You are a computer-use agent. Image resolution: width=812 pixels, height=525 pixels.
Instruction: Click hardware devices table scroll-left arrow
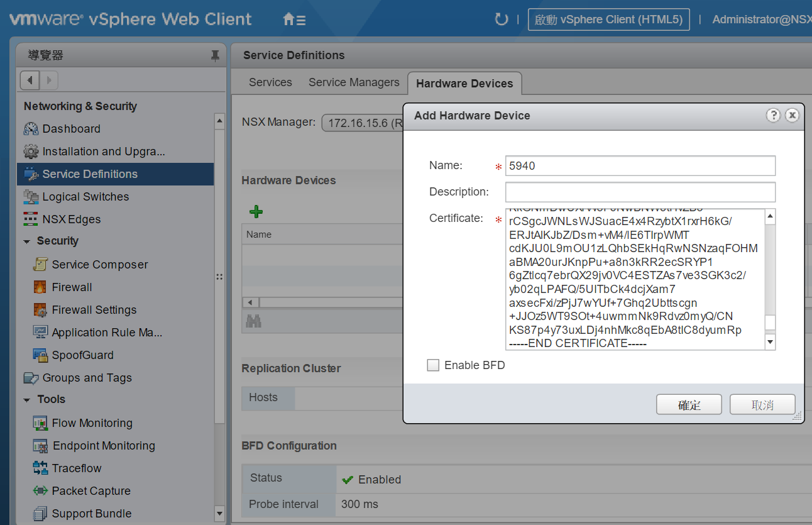[x=250, y=302]
